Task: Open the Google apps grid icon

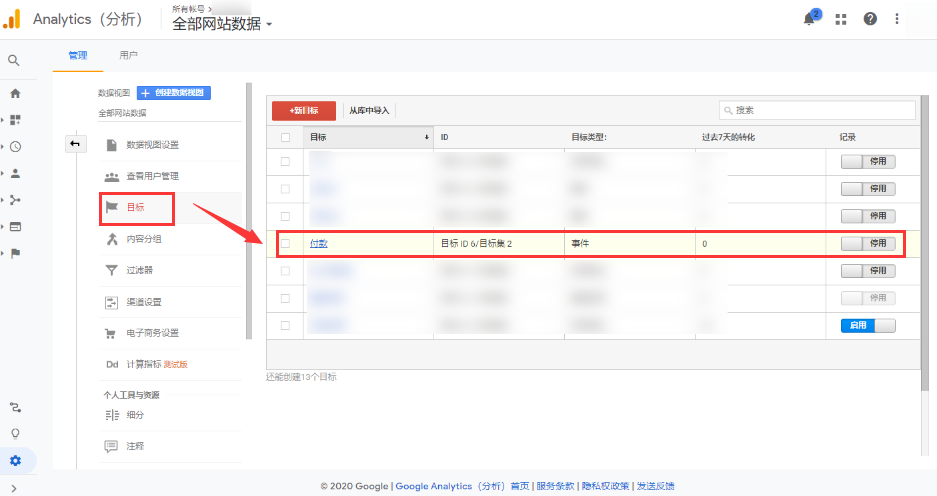Action: [x=841, y=19]
